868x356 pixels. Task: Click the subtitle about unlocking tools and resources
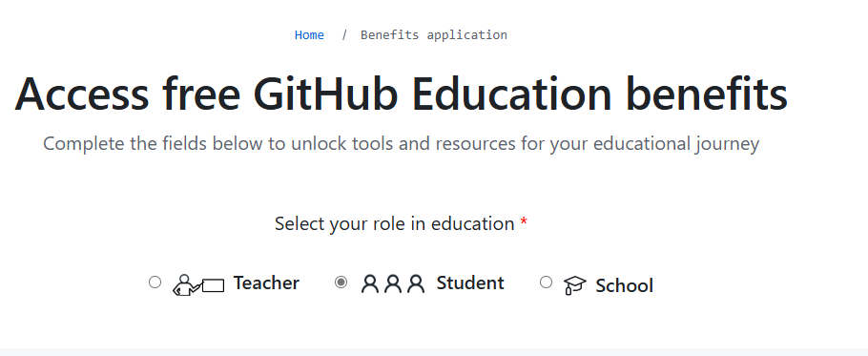coord(401,144)
